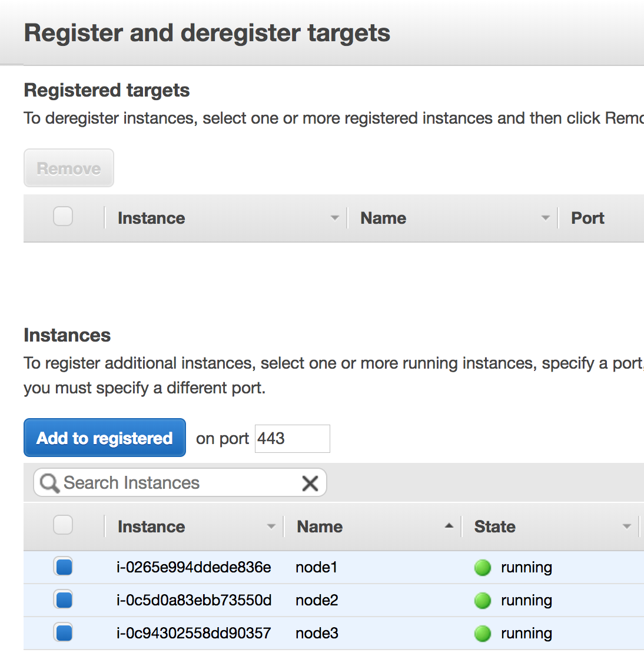644x669 pixels.
Task: Clear the instance search with X icon
Action: click(310, 483)
